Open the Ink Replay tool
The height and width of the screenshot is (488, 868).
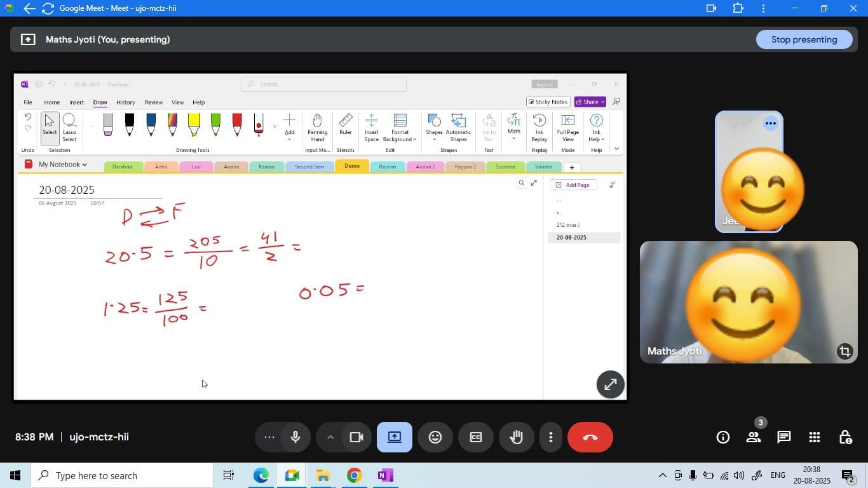point(539,128)
